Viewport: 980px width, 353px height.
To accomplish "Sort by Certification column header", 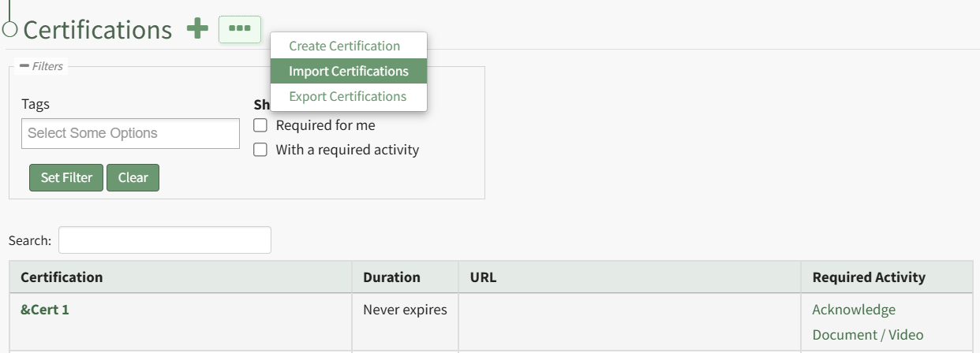I will tap(62, 277).
